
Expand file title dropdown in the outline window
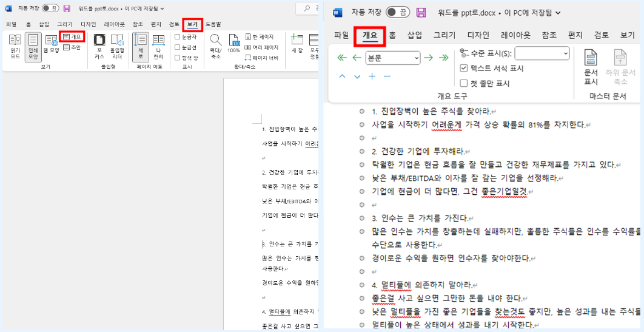[558, 12]
